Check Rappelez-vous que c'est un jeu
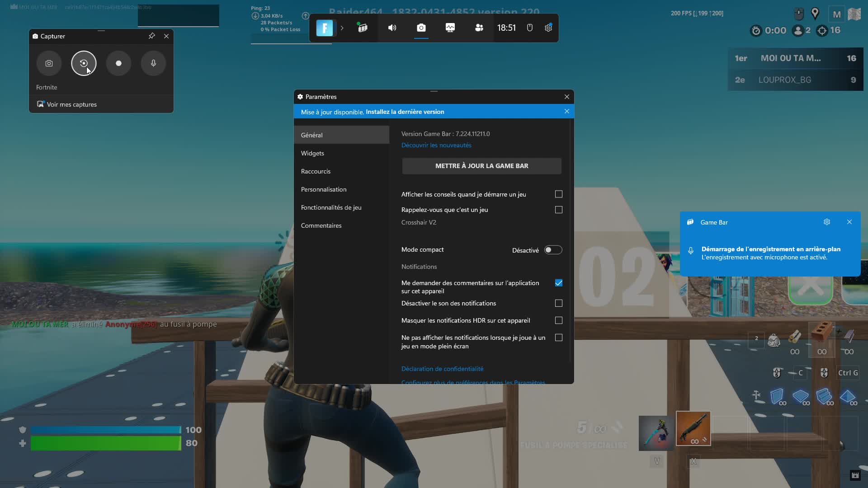This screenshot has width=868, height=488. point(559,210)
